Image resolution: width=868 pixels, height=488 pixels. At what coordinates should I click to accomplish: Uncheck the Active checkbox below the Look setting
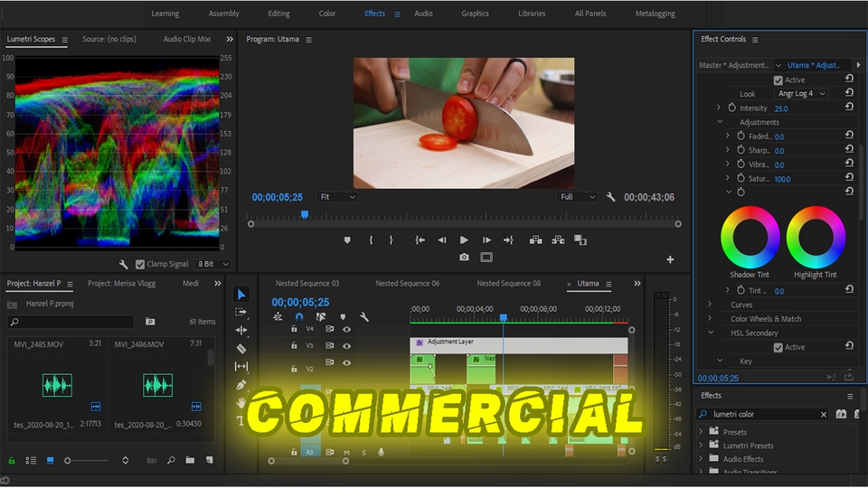pos(778,80)
